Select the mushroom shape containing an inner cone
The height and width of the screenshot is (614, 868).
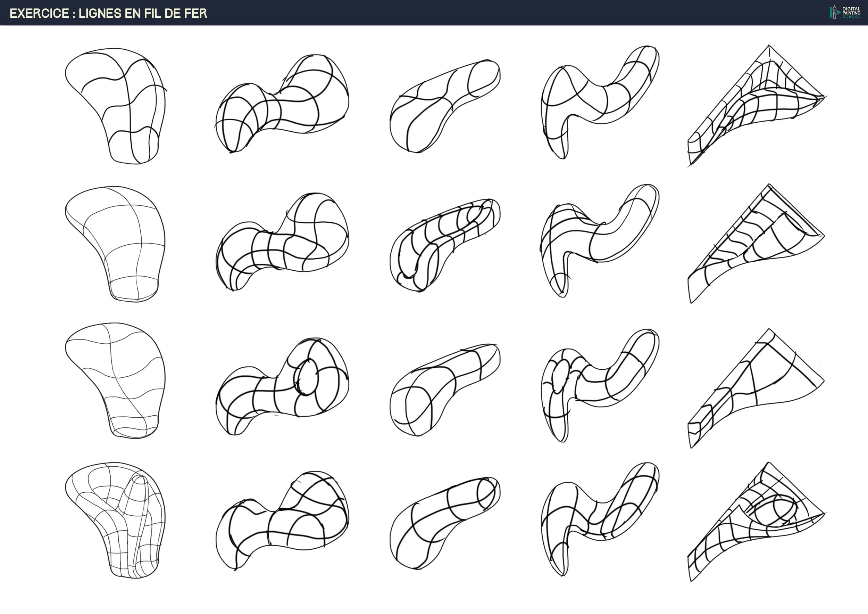121,518
